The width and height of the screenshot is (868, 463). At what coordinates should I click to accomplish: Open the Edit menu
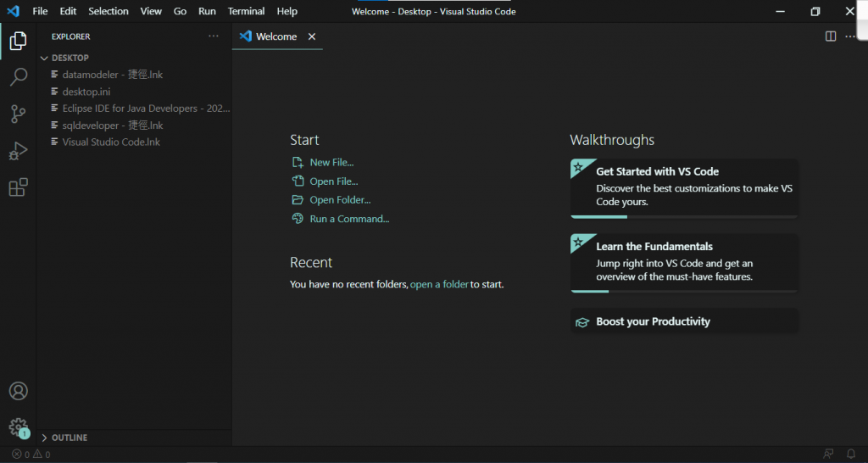68,11
